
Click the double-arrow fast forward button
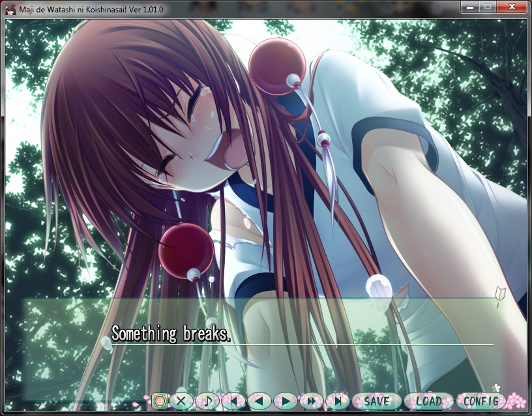(x=312, y=402)
